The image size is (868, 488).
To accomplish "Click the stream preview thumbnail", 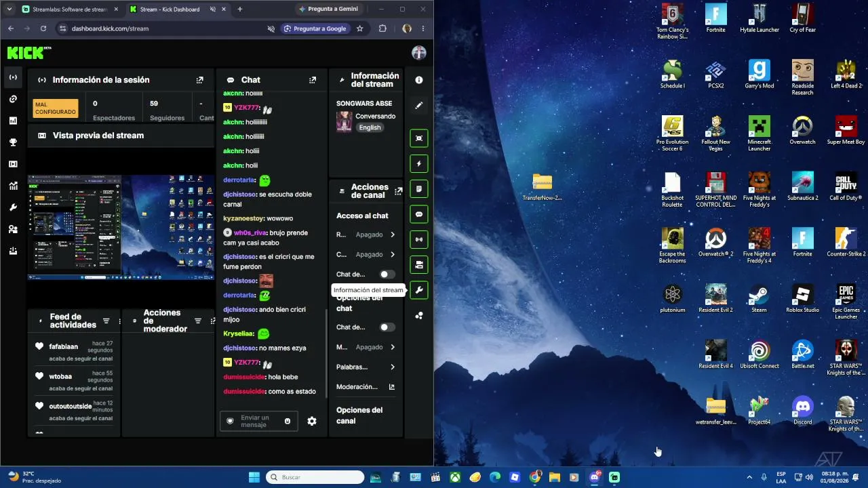I will [121, 227].
